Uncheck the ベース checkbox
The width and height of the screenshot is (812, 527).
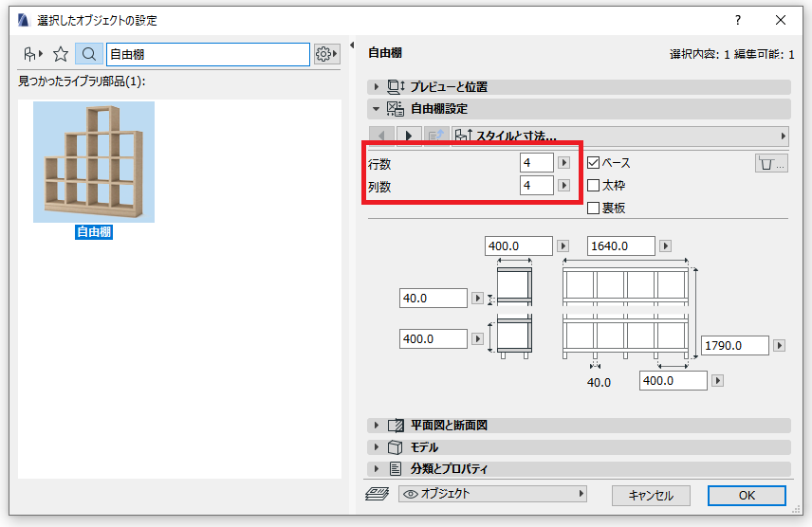tap(594, 162)
